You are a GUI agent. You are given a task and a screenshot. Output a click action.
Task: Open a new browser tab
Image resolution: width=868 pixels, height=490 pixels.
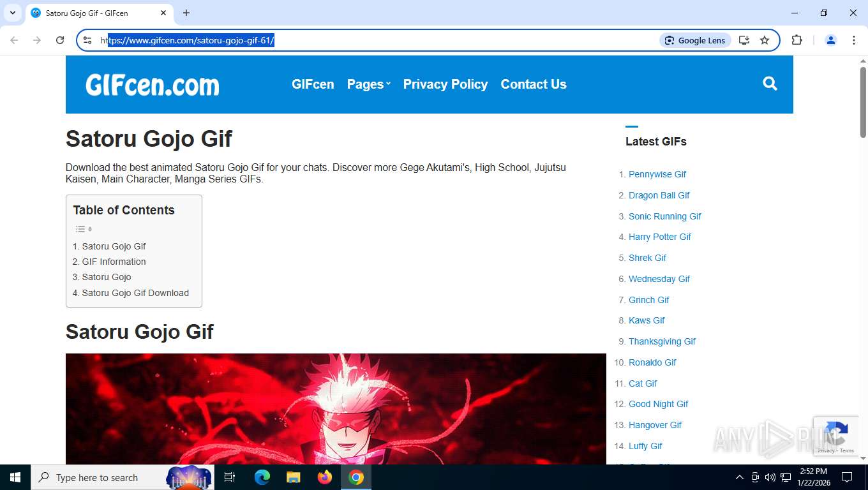186,13
